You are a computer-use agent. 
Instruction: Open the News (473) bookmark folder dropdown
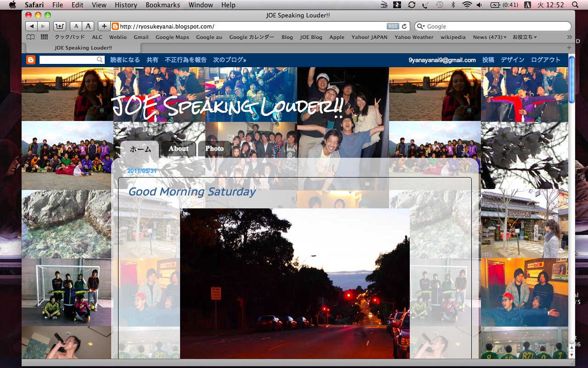(x=490, y=37)
